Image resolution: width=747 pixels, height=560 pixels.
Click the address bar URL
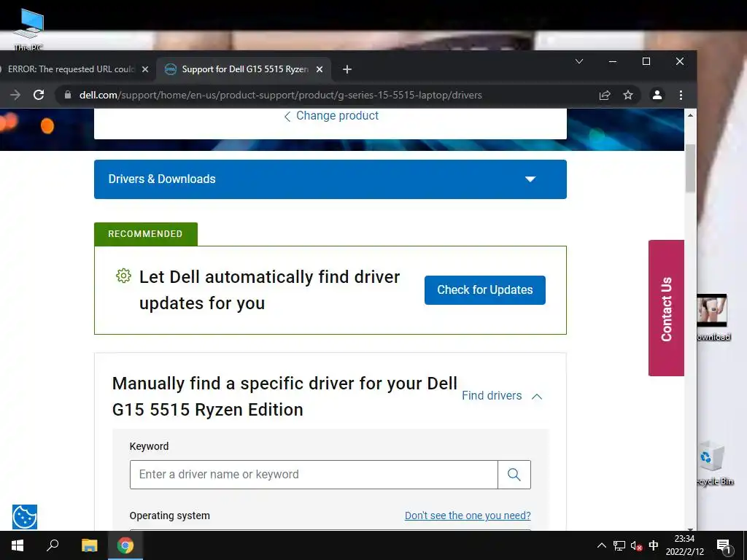pos(281,96)
